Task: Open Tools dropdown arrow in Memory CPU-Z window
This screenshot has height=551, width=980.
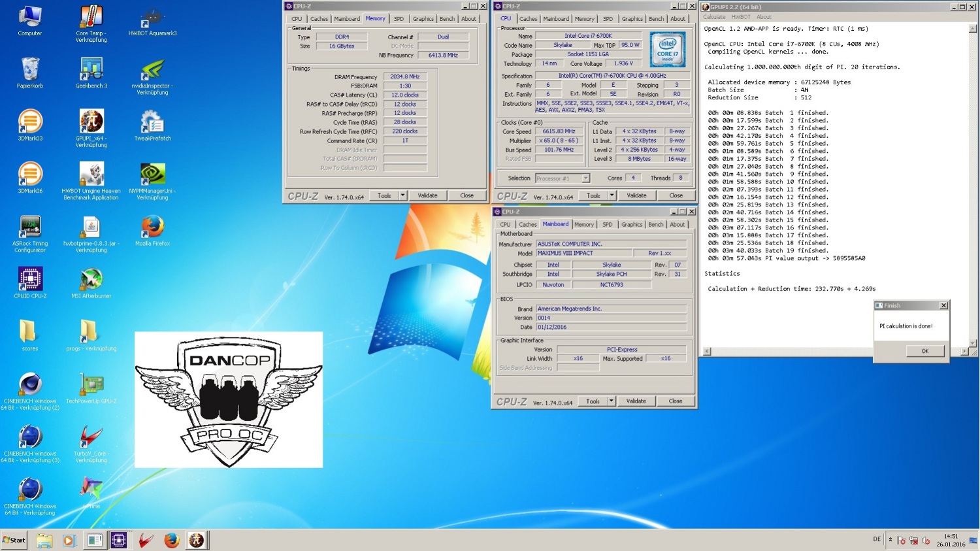Action: (x=402, y=195)
